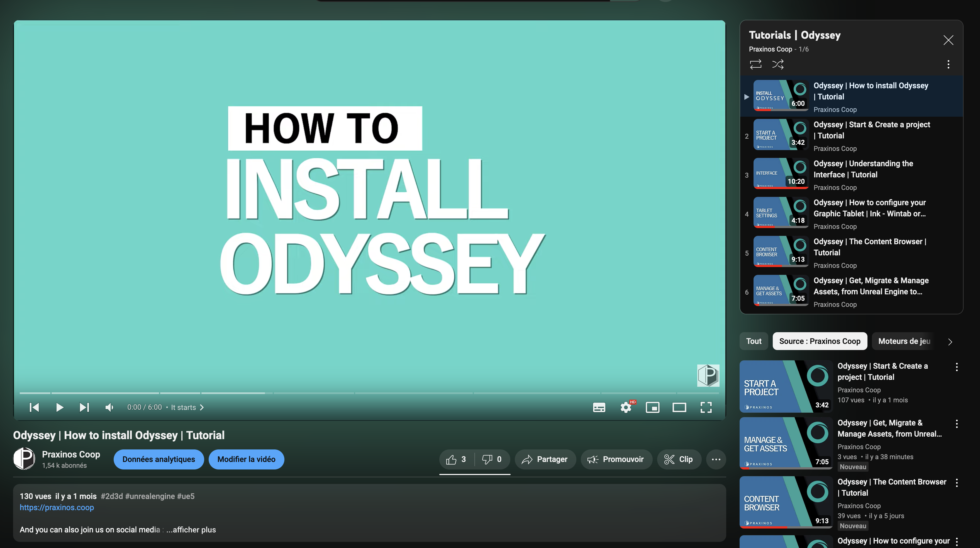The image size is (980, 548).
Task: Open options for suggested 'Content Browser' video
Action: click(956, 483)
